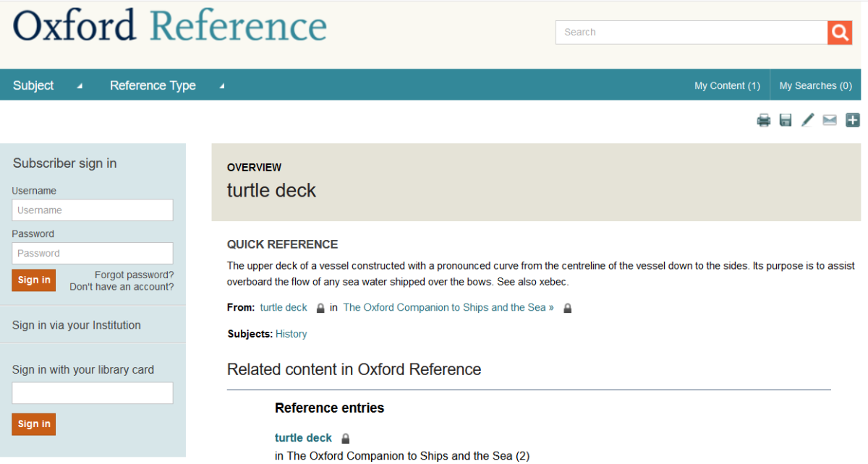
Task: Save the entry with the floppy disk icon
Action: tap(786, 121)
